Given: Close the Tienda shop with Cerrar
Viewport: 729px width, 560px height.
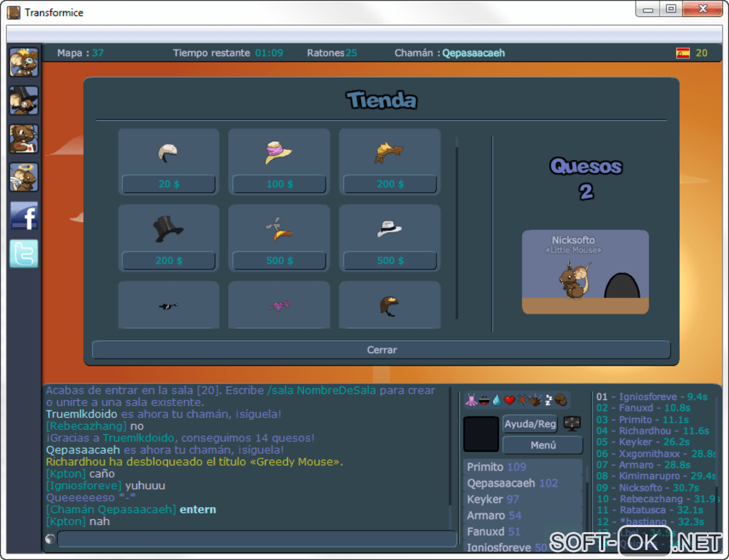Looking at the screenshot, I should click(381, 349).
